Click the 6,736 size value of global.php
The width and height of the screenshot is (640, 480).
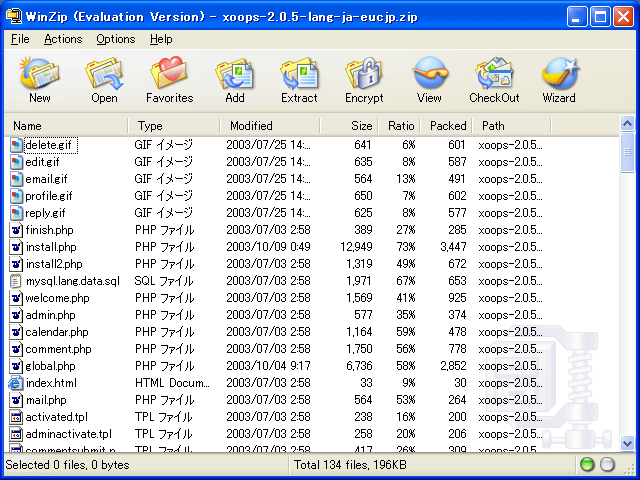359,366
